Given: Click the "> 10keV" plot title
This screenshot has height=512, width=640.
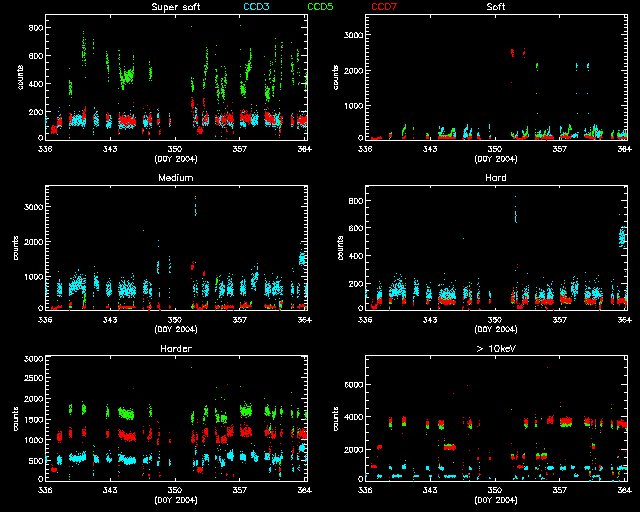Looking at the screenshot, I should (x=496, y=349).
